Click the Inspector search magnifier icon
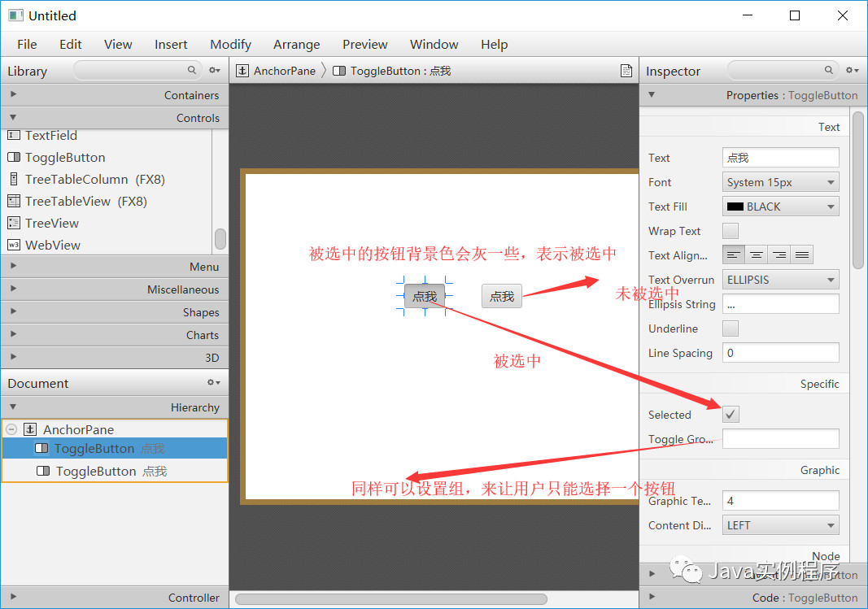Image resolution: width=868 pixels, height=609 pixels. tap(828, 71)
